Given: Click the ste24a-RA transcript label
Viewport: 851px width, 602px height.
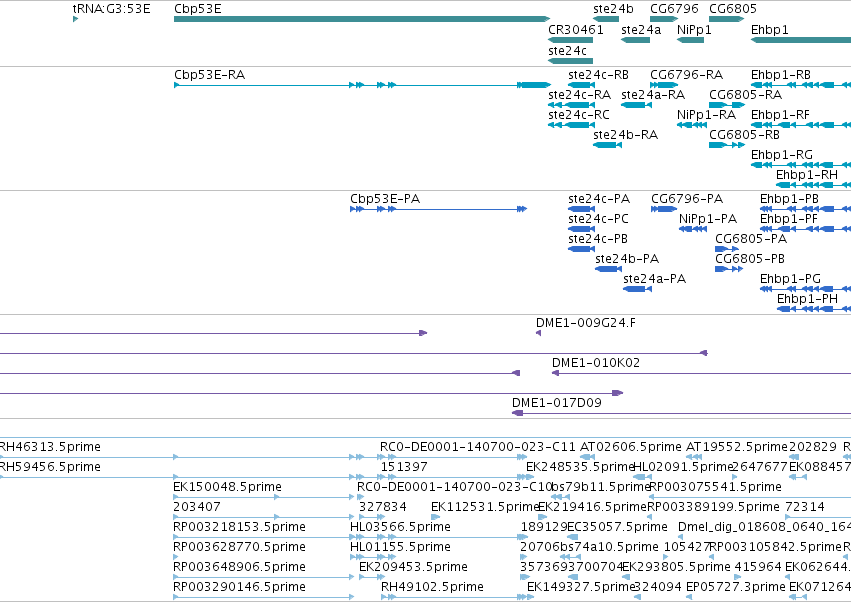Looking at the screenshot, I should (653, 94).
